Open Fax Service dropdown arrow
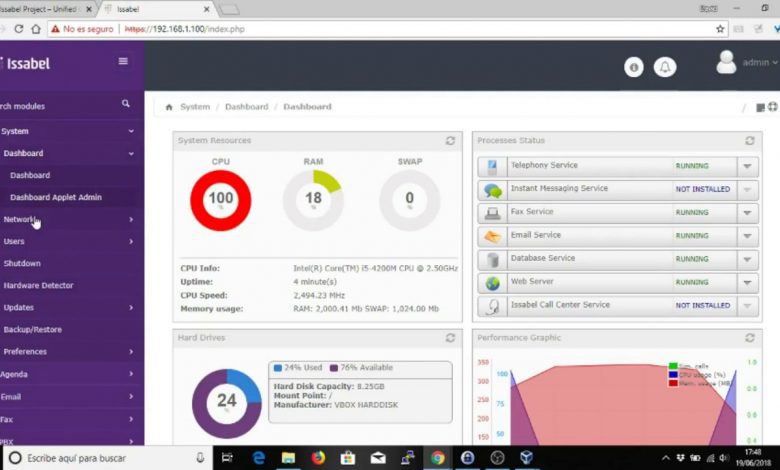This screenshot has height=470, width=780. coord(747,213)
